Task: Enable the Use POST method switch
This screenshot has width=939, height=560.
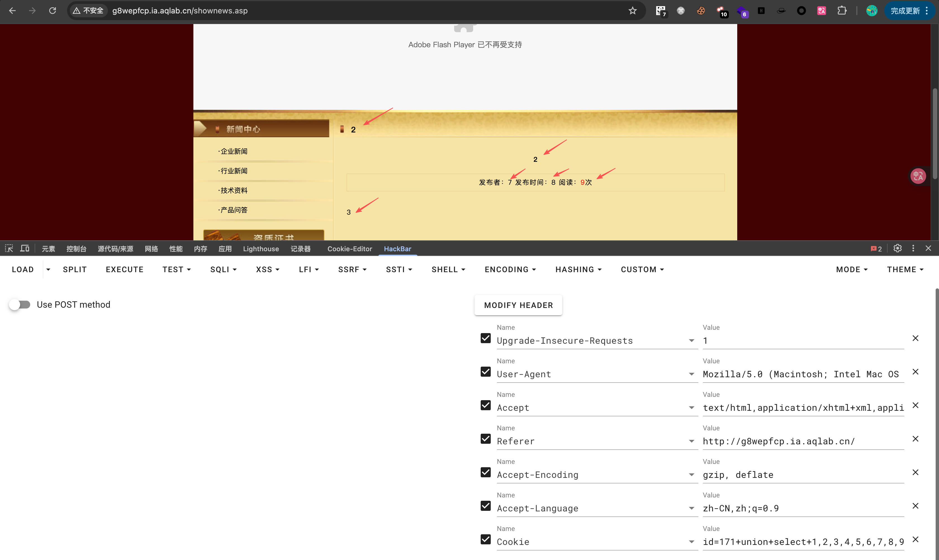Action: coord(20,305)
